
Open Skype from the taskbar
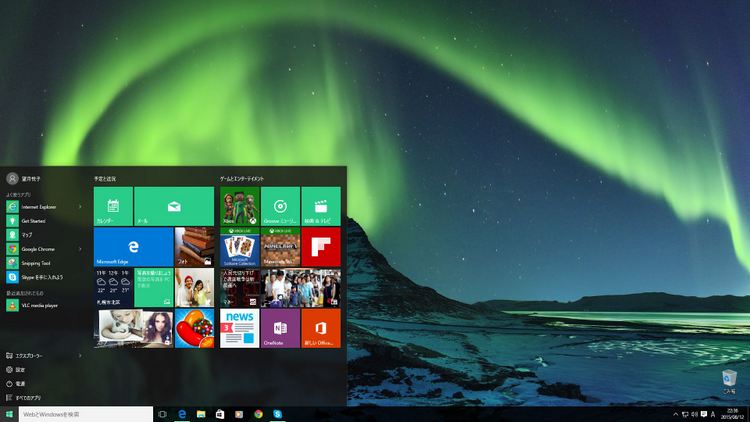pyautogui.click(x=277, y=414)
